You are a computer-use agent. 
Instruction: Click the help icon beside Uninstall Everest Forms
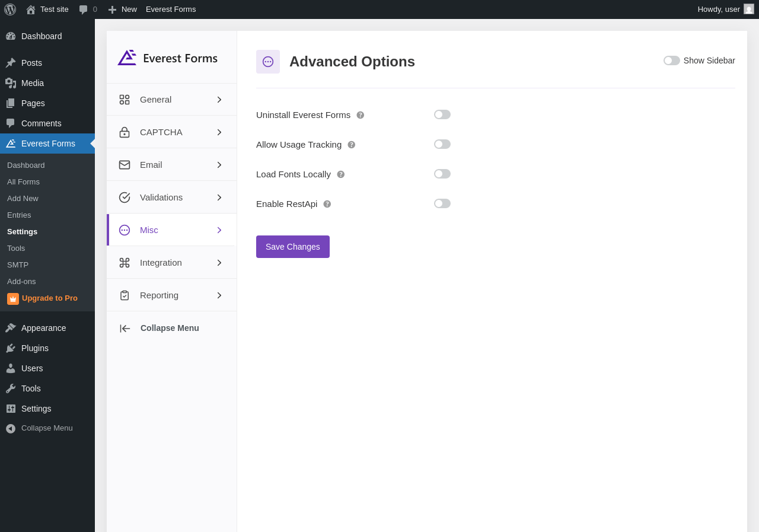pyautogui.click(x=361, y=115)
